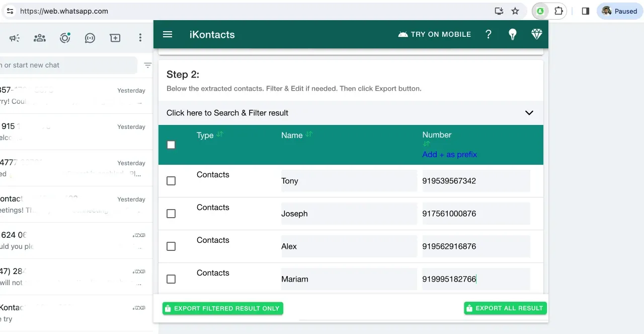The width and height of the screenshot is (644, 334).
Task: Toggle the select-all header checkbox
Action: click(171, 145)
